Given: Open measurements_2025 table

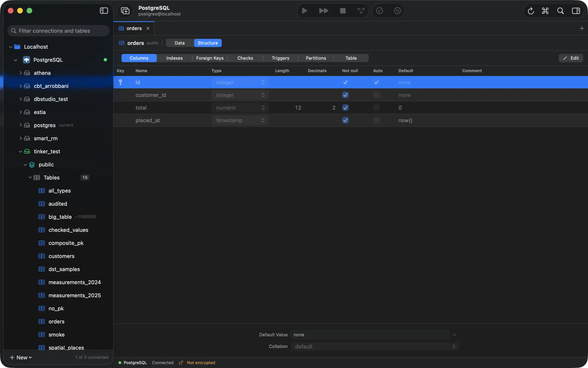Looking at the screenshot, I should pyautogui.click(x=74, y=295).
